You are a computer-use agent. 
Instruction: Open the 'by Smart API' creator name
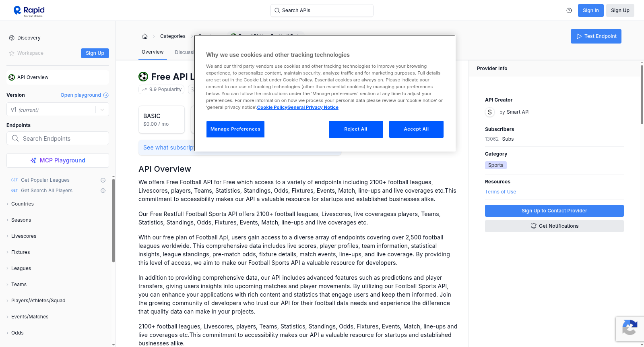(514, 112)
